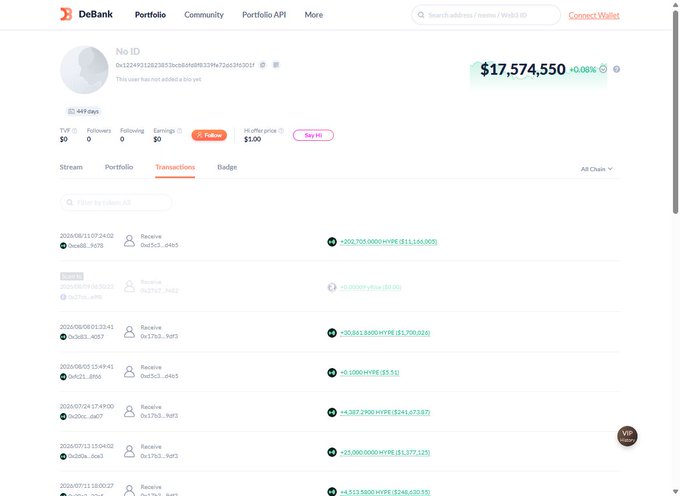Open the VIP History floating button

pos(627,436)
